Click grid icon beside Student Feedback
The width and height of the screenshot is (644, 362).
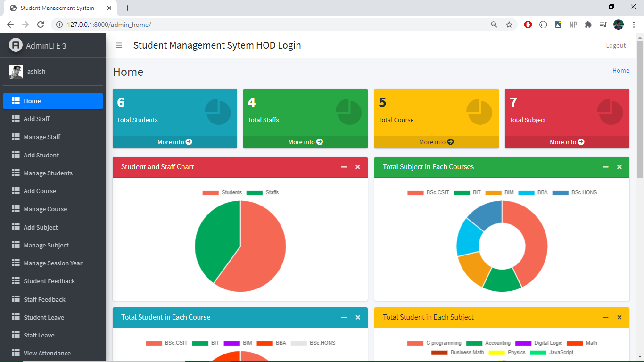[x=16, y=281]
